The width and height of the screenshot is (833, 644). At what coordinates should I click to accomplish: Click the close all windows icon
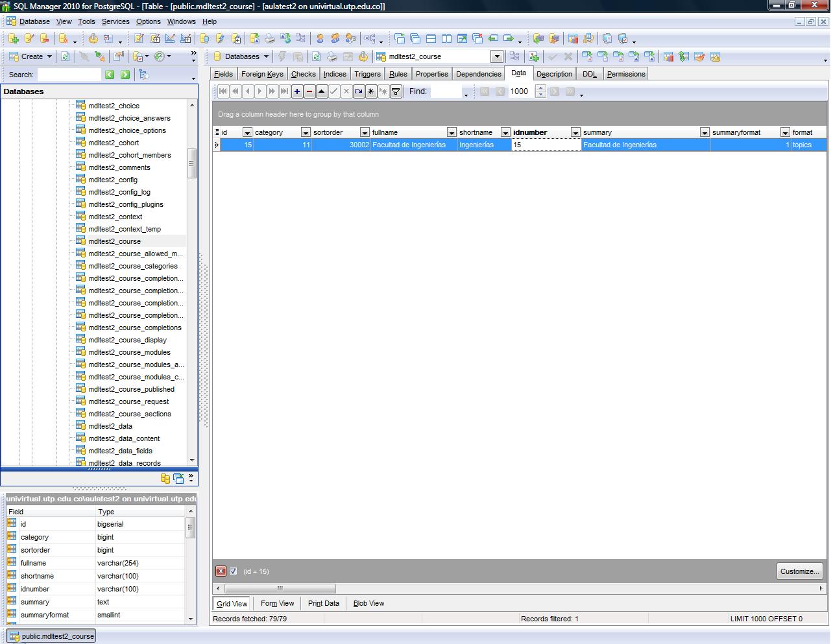[477, 39]
